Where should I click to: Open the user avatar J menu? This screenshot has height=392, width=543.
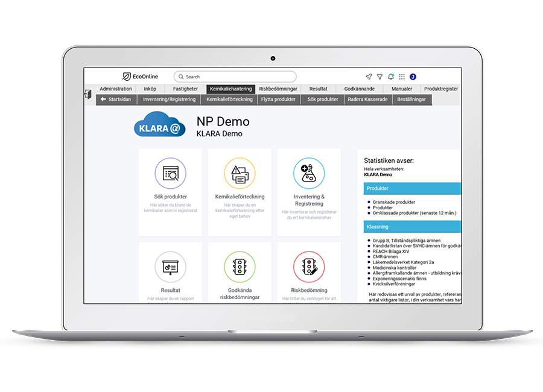coord(413,77)
